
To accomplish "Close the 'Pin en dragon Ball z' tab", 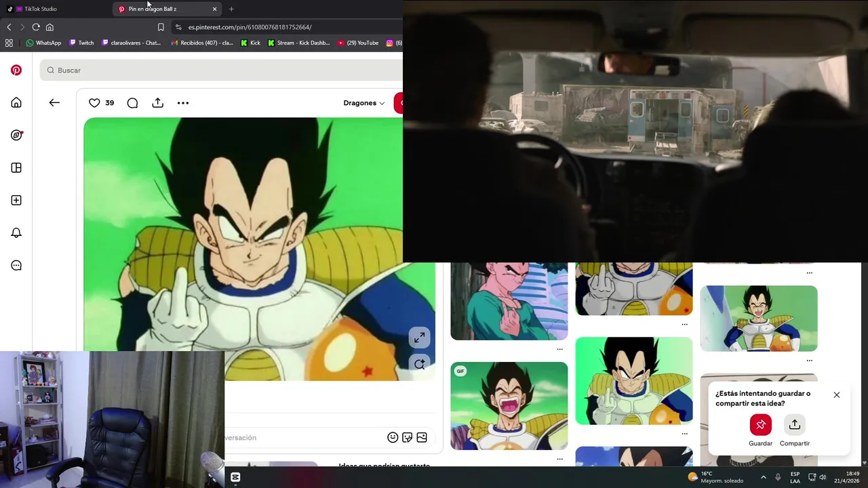I will pyautogui.click(x=215, y=9).
